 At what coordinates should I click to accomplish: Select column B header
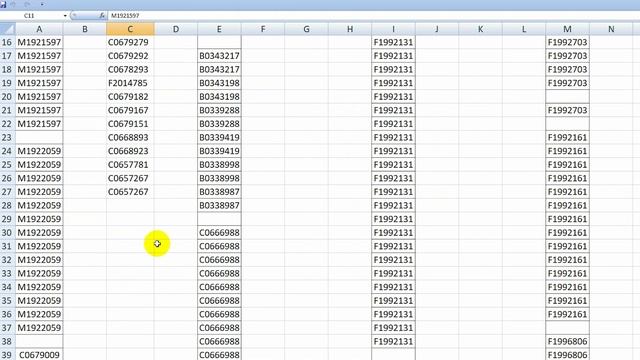pos(85,29)
